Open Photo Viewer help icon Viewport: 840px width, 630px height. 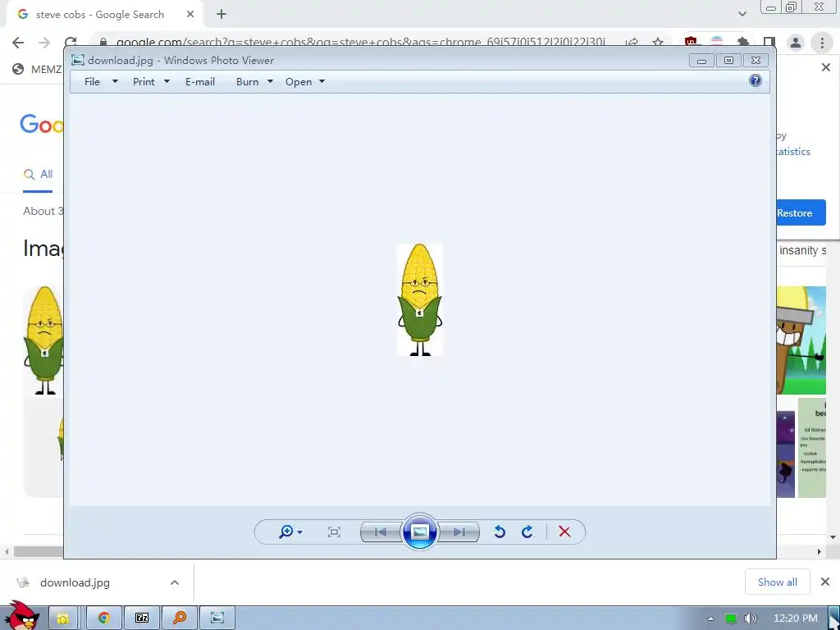(x=756, y=80)
